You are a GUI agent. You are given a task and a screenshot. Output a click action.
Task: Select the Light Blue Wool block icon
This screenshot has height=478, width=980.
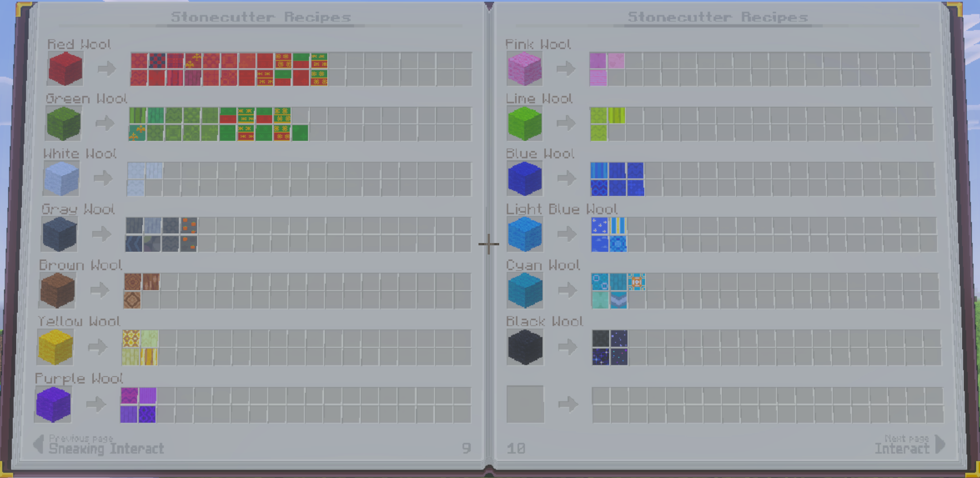(x=525, y=234)
